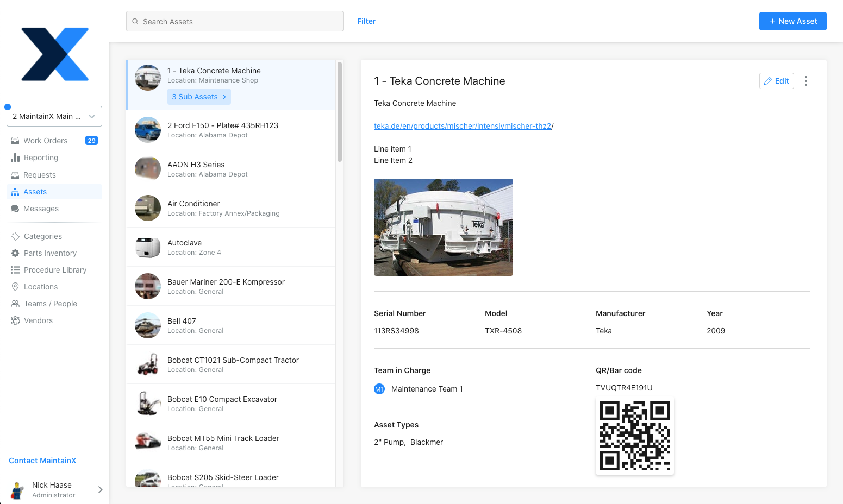Open the three-dot more options menu
This screenshot has height=504, width=843.
806,81
